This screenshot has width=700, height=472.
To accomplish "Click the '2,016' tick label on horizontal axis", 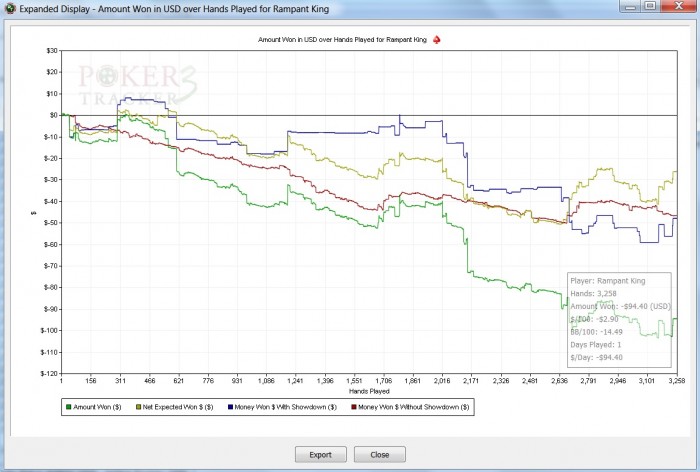I will pos(442,381).
